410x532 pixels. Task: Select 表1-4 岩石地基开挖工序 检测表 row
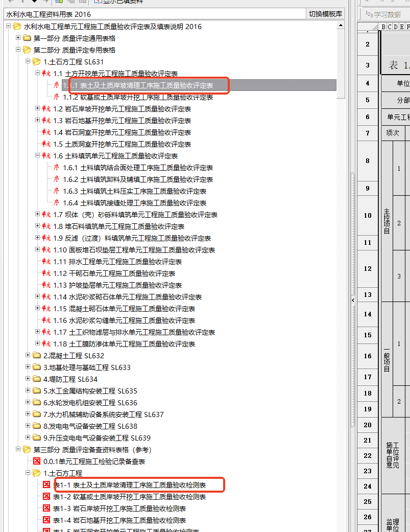[x=119, y=520]
